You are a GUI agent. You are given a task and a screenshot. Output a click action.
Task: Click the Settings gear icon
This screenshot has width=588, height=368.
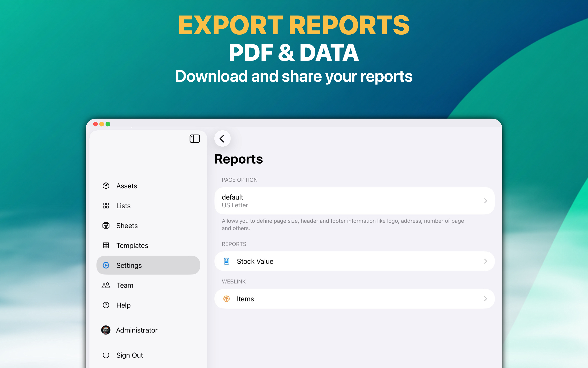coord(106,265)
